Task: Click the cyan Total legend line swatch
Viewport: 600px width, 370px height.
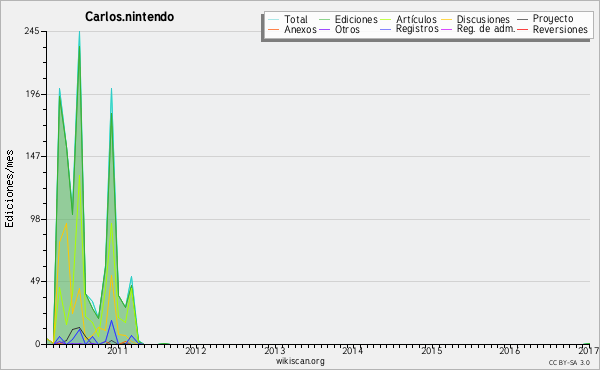Action: coord(274,19)
